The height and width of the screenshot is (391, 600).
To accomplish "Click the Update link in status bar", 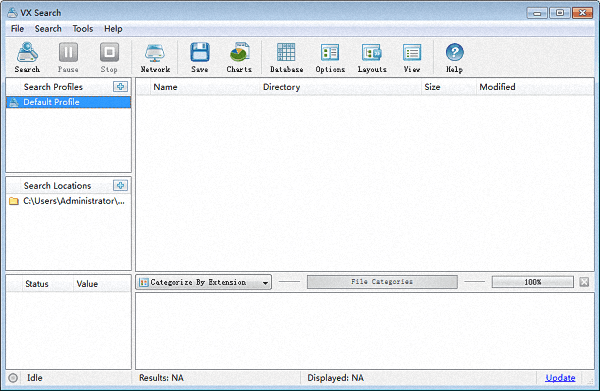I will click(x=560, y=378).
